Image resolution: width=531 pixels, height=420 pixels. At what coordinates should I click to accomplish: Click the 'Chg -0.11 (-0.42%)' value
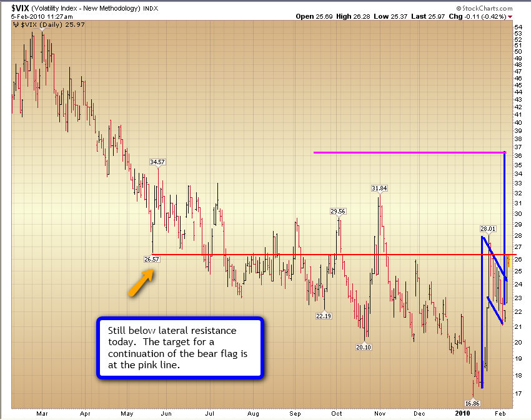click(x=477, y=16)
